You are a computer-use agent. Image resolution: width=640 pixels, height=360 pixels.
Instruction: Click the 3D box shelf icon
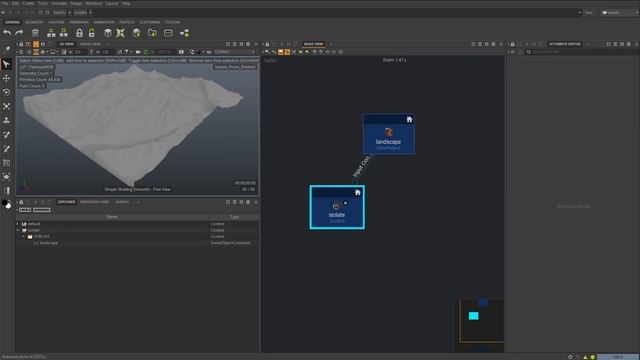[x=108, y=33]
